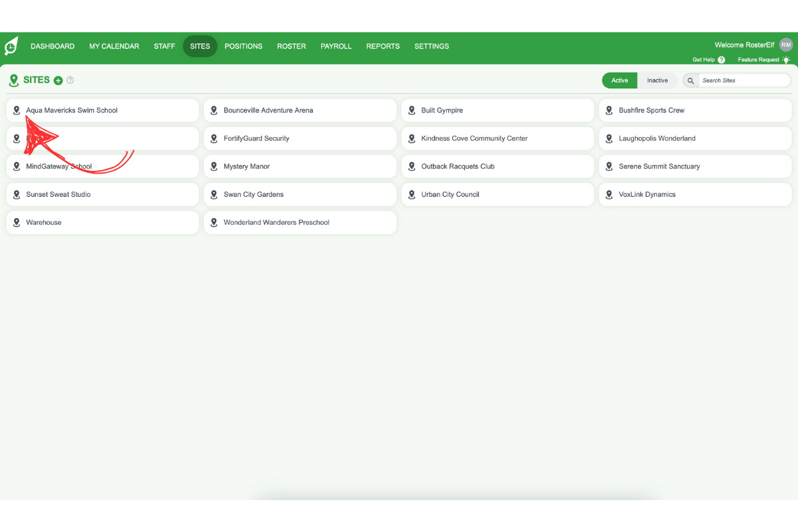Show only Active sites
798x532 pixels.
[x=619, y=80]
